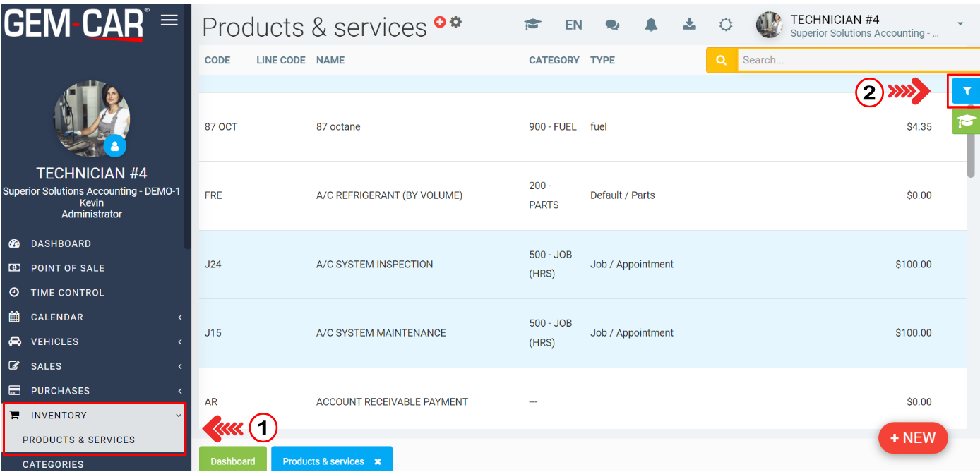The height and width of the screenshot is (472, 980).
Task: Toggle the theme brightness icon in header
Action: pyautogui.click(x=726, y=25)
